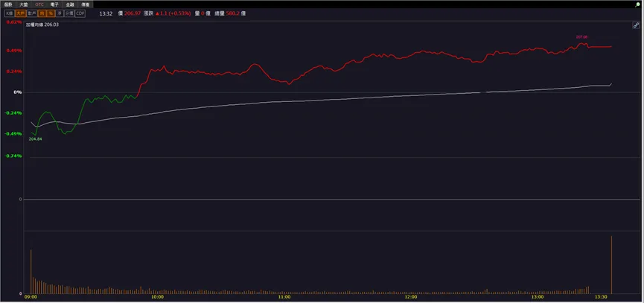Image resolution: width=644 pixels, height=303 pixels.
Task: Click the tall closing volume bar
Action: click(611, 265)
